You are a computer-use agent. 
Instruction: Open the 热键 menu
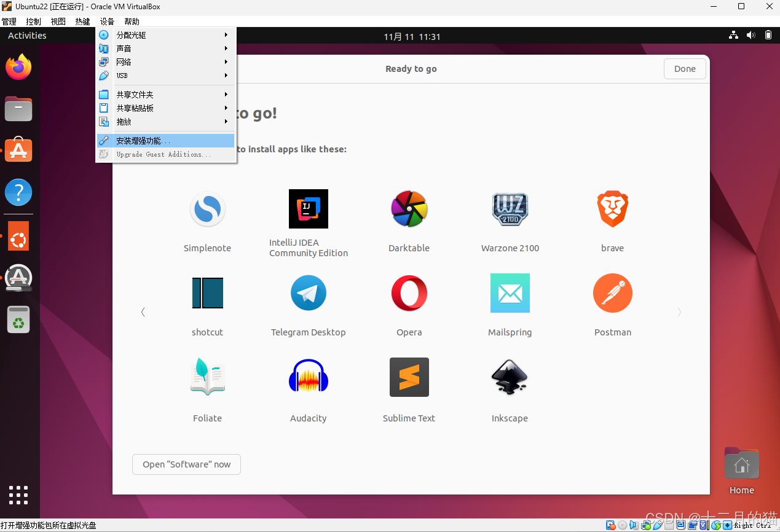coord(83,22)
